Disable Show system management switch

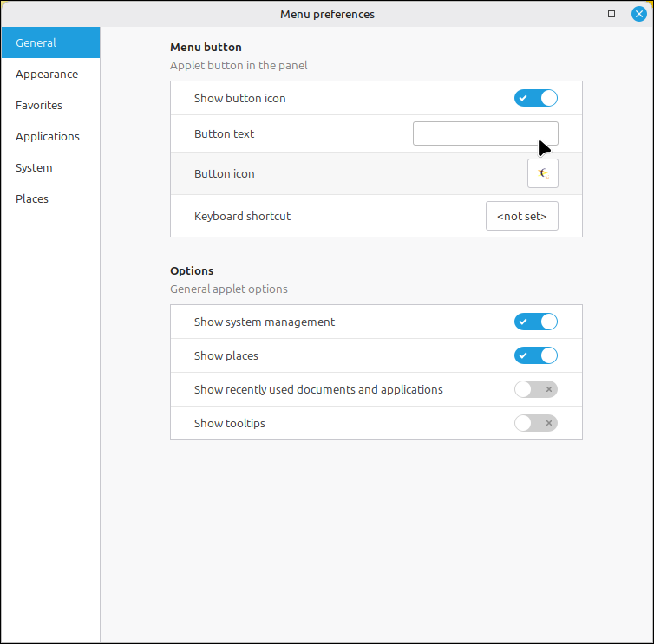pos(535,322)
